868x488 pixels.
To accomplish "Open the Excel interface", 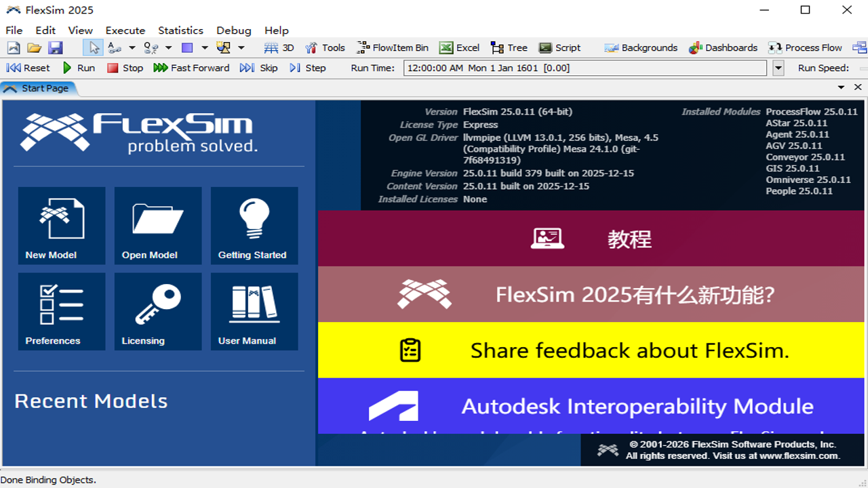I will (x=459, y=48).
